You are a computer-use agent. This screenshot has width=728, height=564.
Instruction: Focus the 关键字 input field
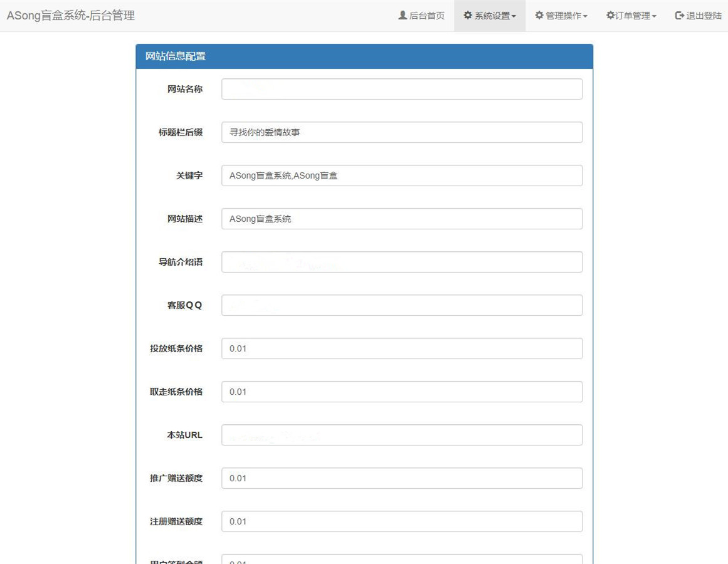402,175
